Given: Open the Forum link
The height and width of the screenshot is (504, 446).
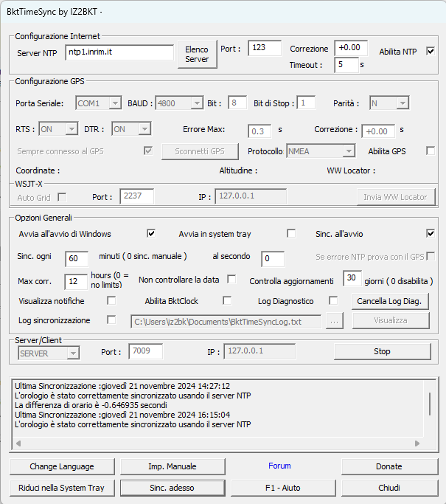Looking at the screenshot, I should tap(279, 466).
